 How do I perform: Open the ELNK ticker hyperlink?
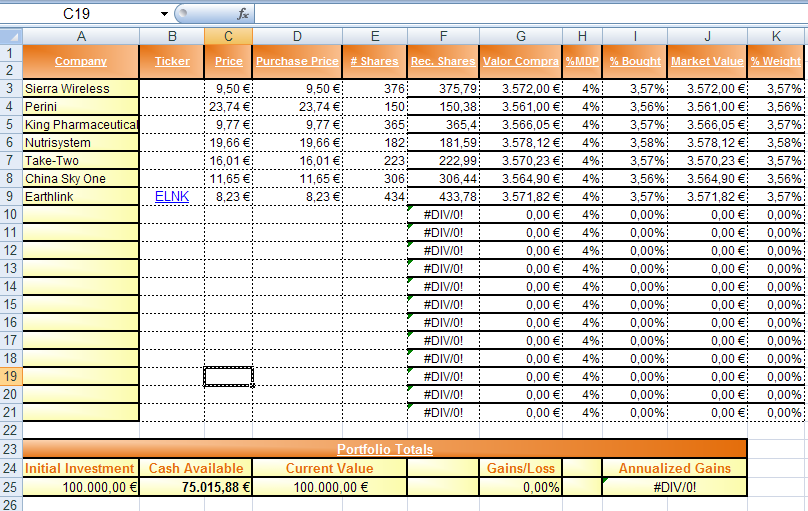coord(172,196)
